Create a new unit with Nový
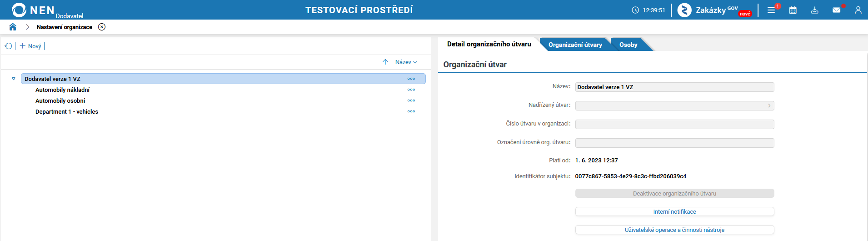868x241 pixels. (30, 46)
